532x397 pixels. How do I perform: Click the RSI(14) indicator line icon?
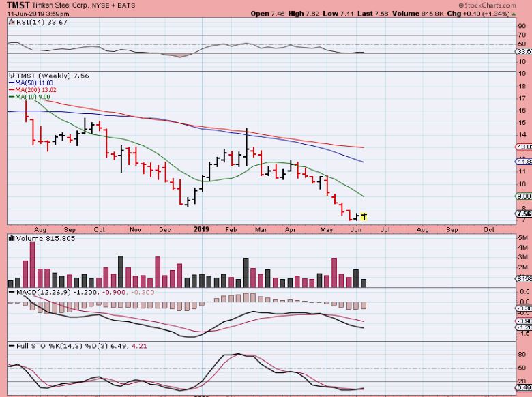pos(12,22)
